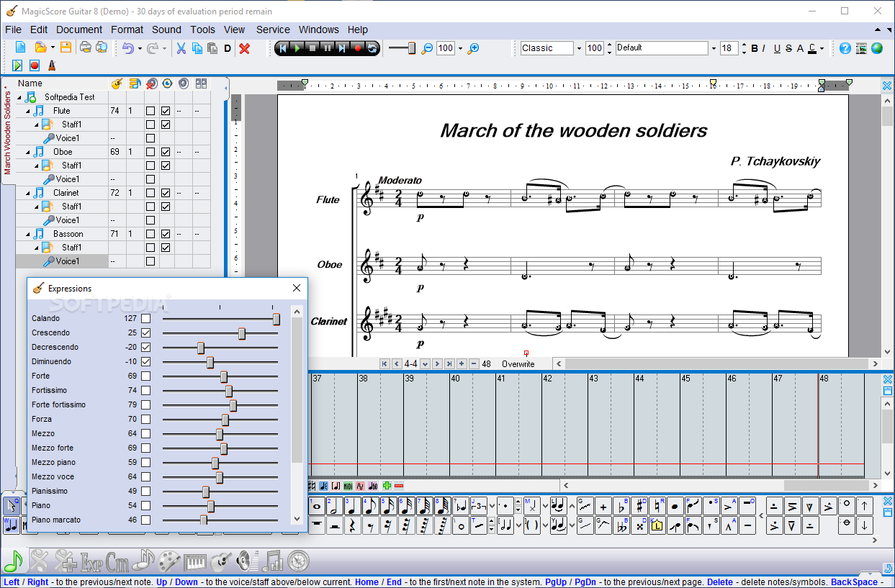895x588 pixels.
Task: Click the zoom in magnifier icon
Action: pos(473,48)
